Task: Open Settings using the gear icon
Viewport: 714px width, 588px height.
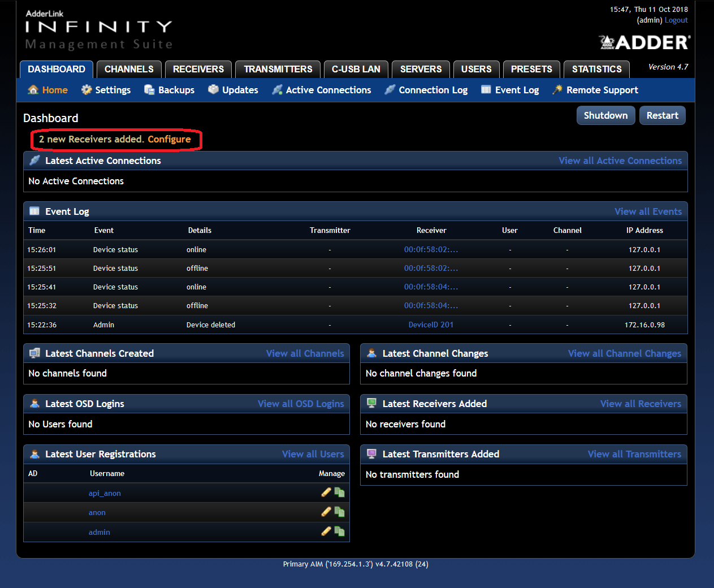Action: coord(86,90)
